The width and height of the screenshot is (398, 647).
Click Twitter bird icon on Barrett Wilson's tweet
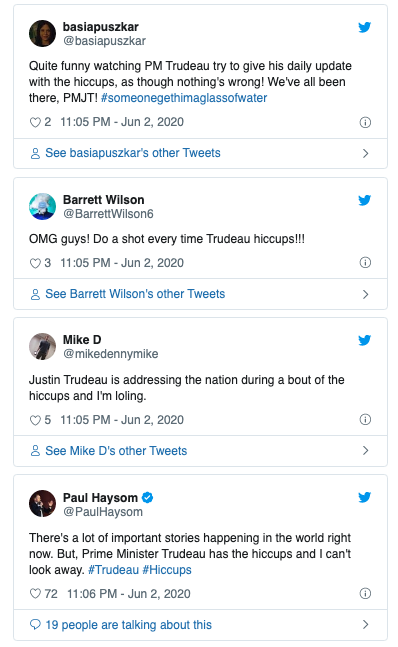365,200
